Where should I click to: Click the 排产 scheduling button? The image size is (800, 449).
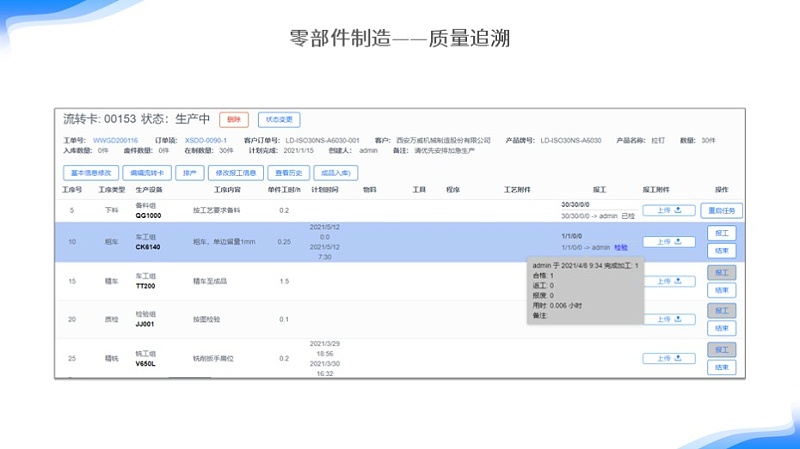(189, 172)
